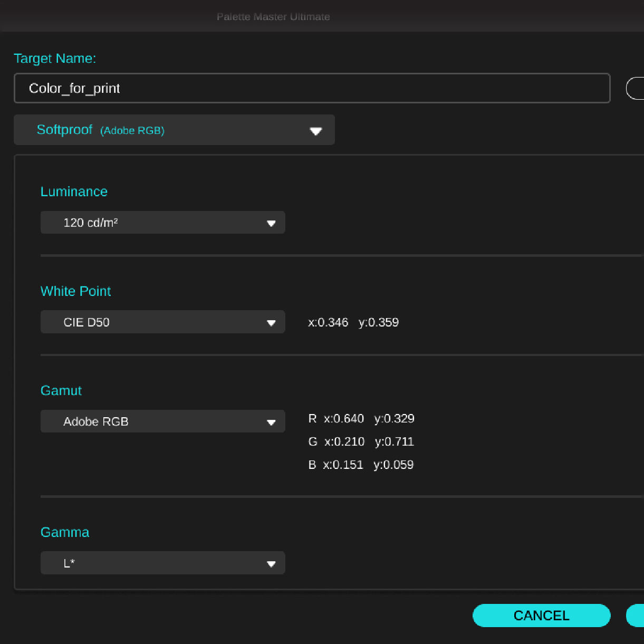Click the arrow icon beside L* gamma
644x644 pixels.
coord(271,564)
